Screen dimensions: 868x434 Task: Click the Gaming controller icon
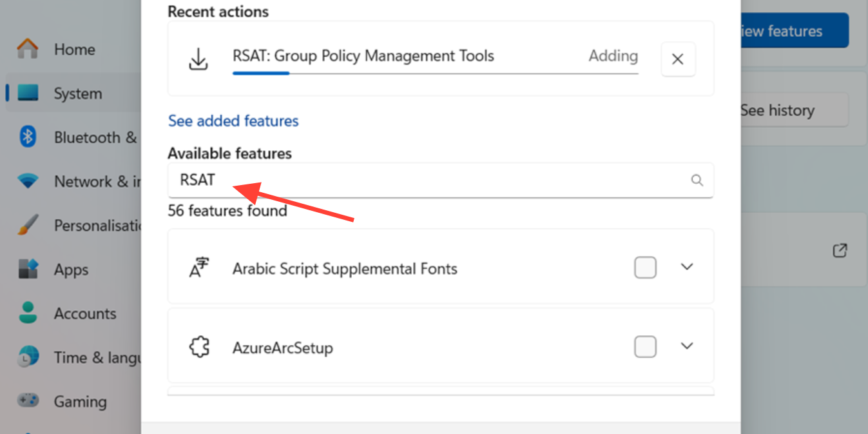[x=28, y=400]
